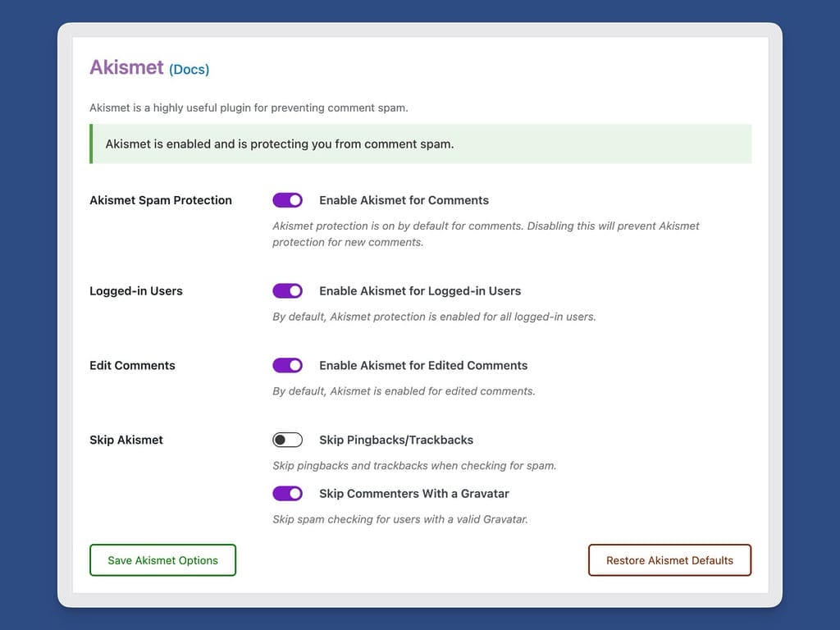Screen dimensions: 840x630
Task: Click the "Edit Comments" section label
Action: click(132, 366)
